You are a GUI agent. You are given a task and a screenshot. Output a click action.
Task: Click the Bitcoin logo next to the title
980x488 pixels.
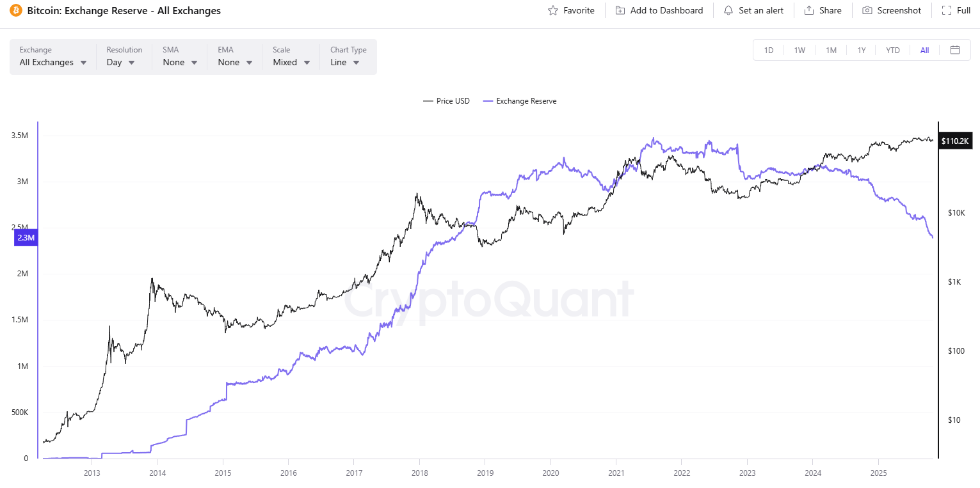click(16, 10)
